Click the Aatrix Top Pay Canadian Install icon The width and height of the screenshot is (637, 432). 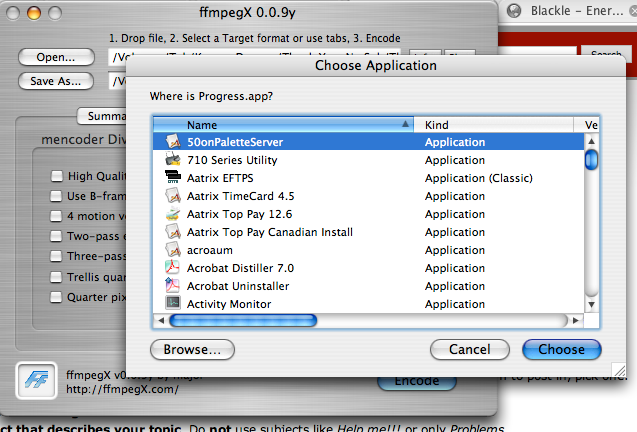tap(173, 232)
